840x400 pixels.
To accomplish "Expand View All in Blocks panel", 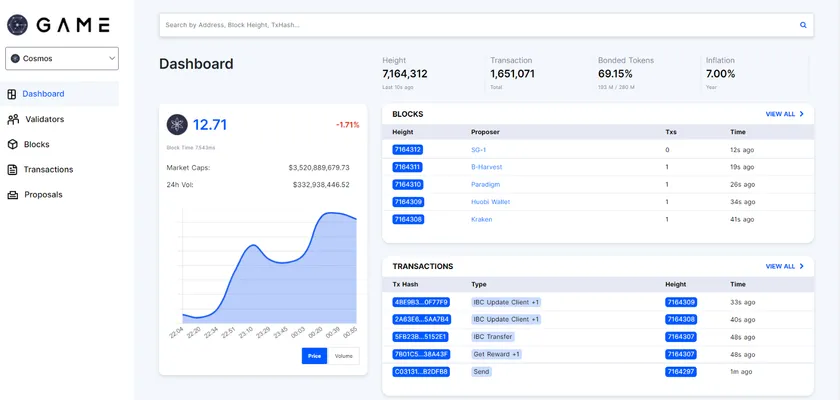I will [785, 114].
